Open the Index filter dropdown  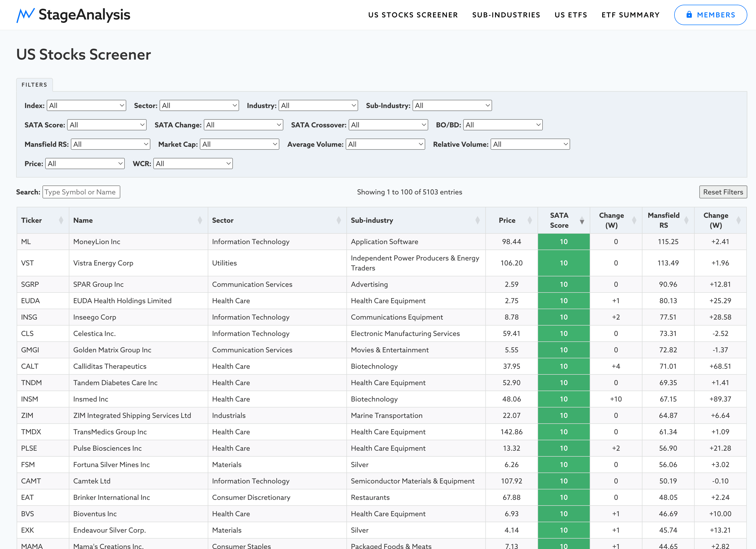[86, 106]
